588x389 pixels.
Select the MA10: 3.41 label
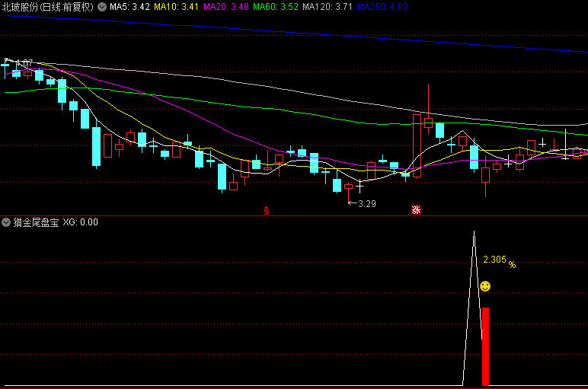tap(176, 7)
